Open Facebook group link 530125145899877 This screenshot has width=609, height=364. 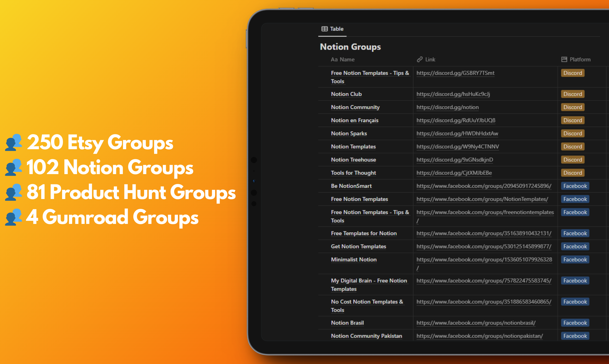point(484,246)
